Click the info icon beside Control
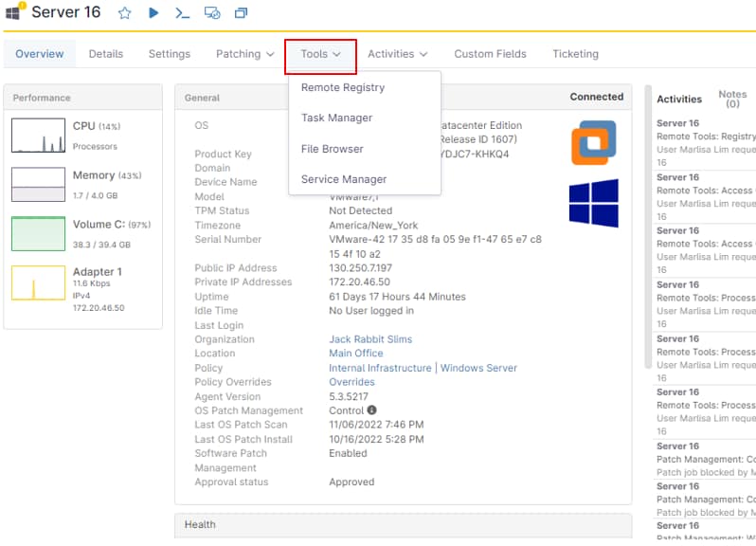 click(x=371, y=410)
